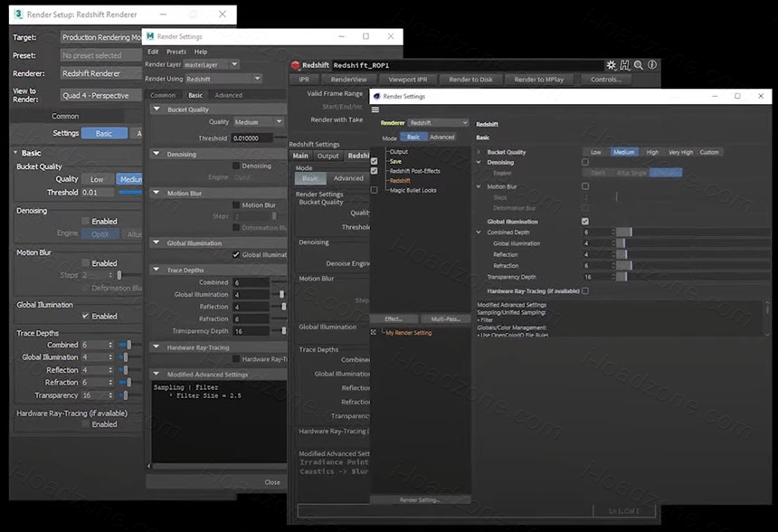Enable Magic Bullet Looks checkbox in Cinema 4D
The width and height of the screenshot is (778, 532).
point(375,190)
